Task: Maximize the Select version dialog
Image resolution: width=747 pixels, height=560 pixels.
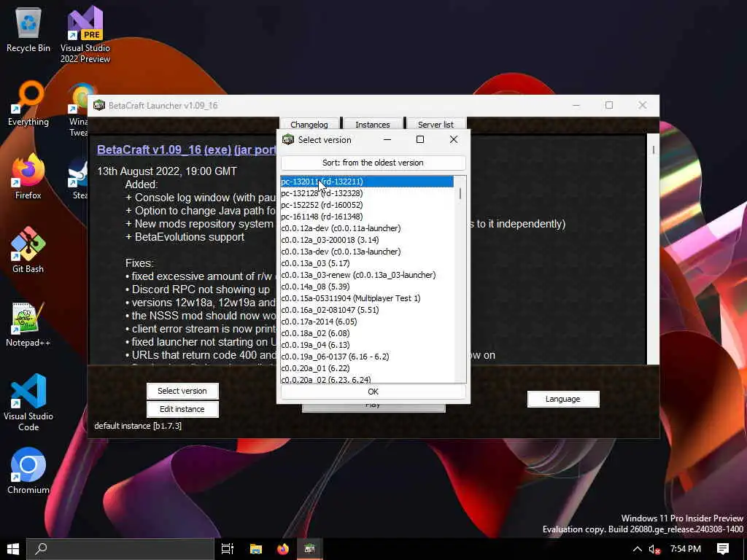Action: (x=419, y=139)
